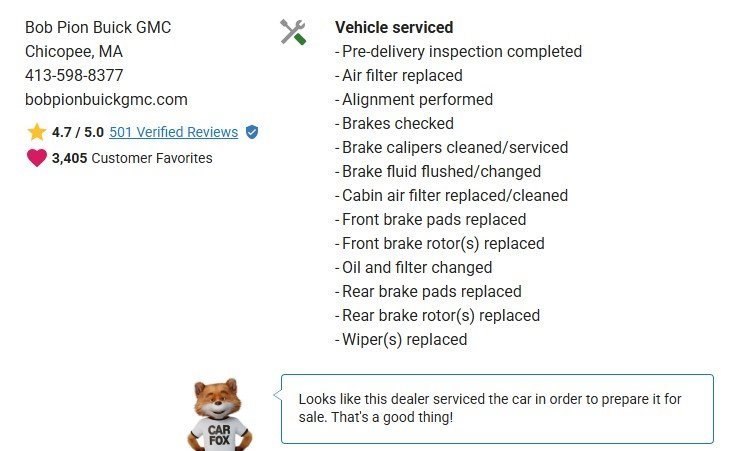Viewport: 734px width, 451px height.
Task: Click the wrench and screwdriver service icon
Action: tap(293, 32)
